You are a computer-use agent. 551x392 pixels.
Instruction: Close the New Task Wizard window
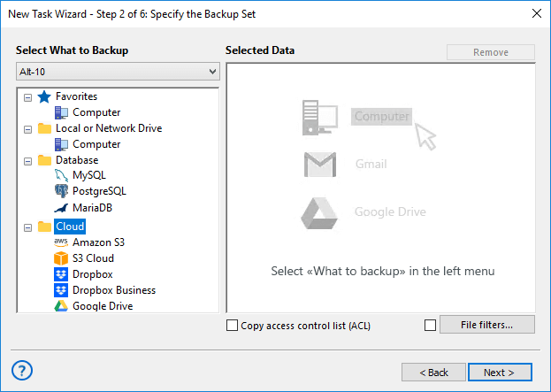(536, 13)
